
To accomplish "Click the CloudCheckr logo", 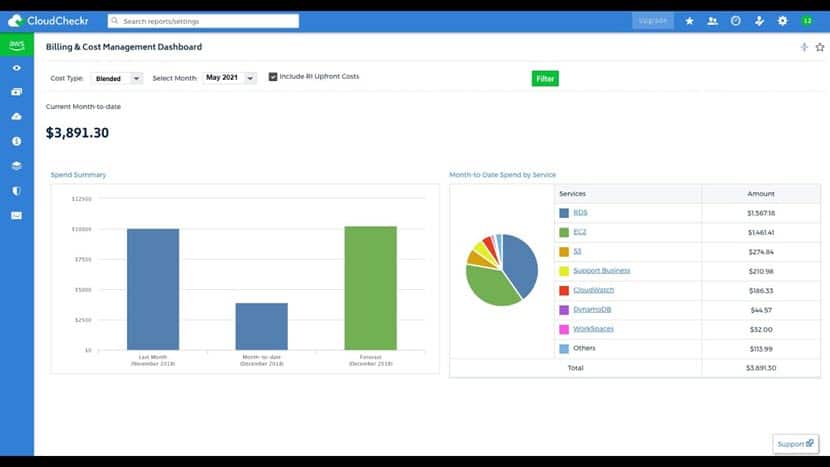I will [48, 21].
